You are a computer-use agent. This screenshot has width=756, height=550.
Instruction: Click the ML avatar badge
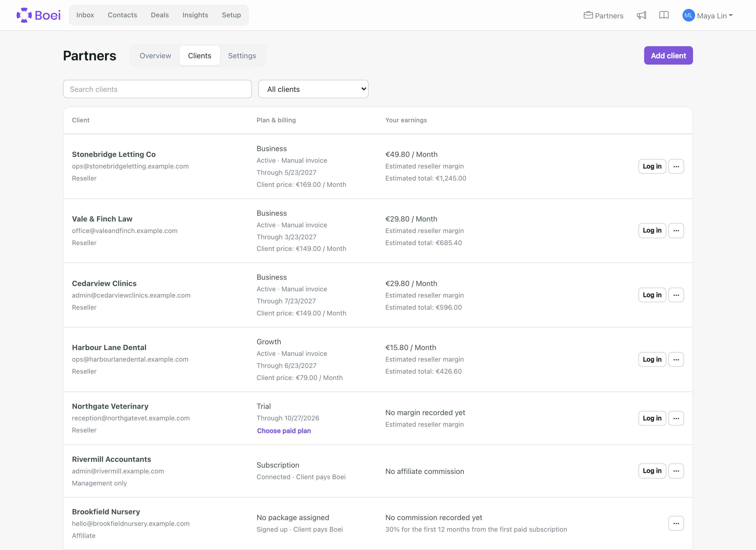click(x=688, y=15)
